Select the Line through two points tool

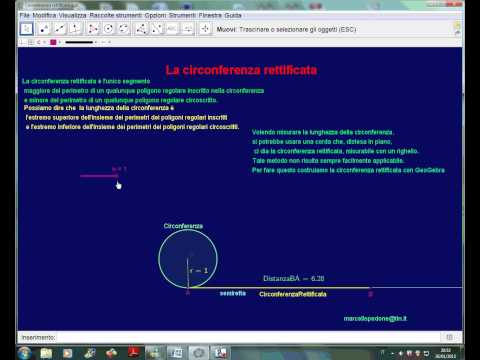coord(59,29)
